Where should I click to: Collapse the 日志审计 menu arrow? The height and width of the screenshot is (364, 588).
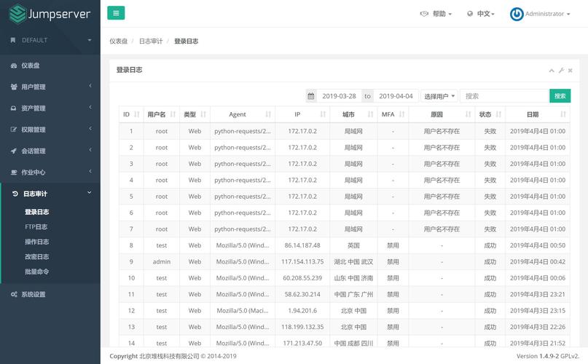[x=90, y=193]
